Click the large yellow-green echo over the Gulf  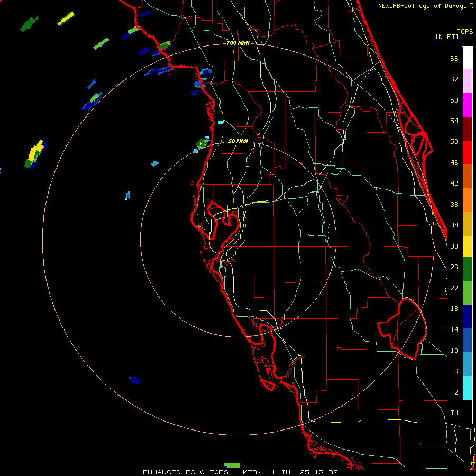pos(35,154)
